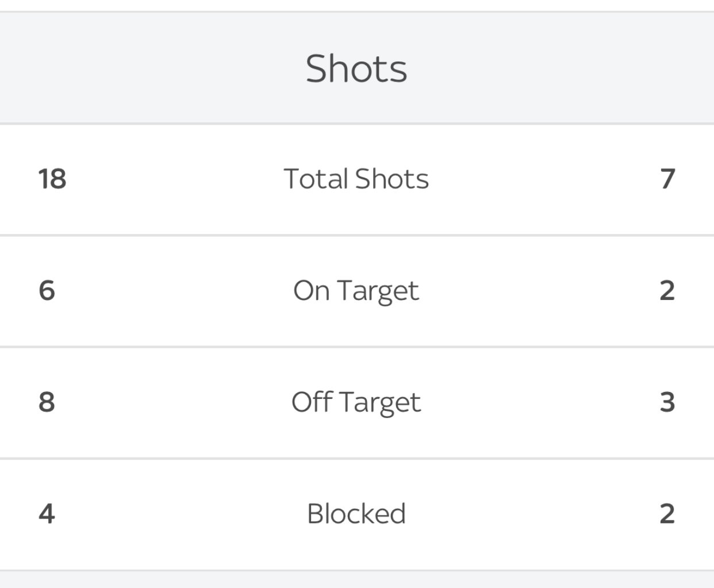Select the Blocked stat label
The image size is (714, 588).
356,514
